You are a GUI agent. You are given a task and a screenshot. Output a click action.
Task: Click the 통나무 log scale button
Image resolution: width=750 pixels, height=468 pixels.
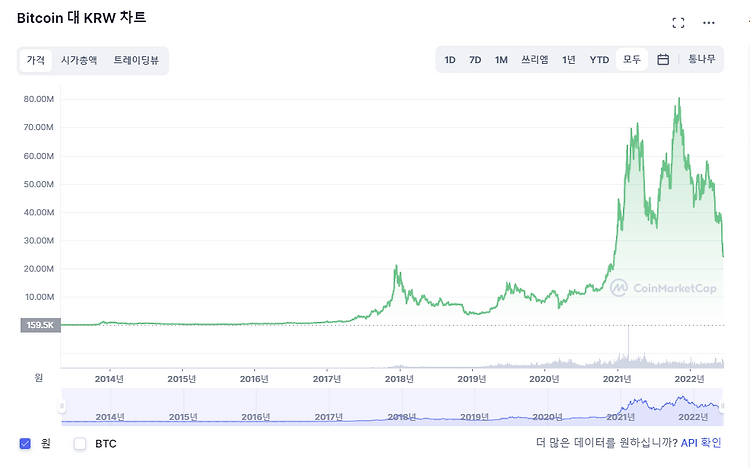pyautogui.click(x=702, y=59)
